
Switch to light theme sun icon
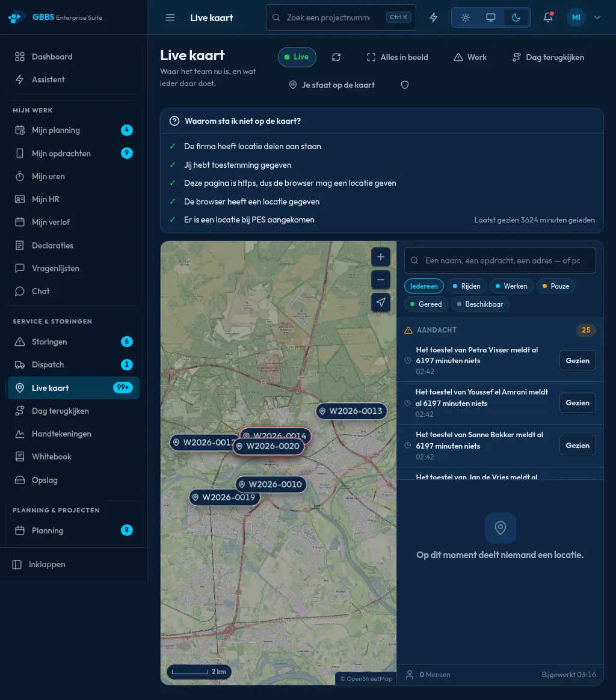(466, 17)
